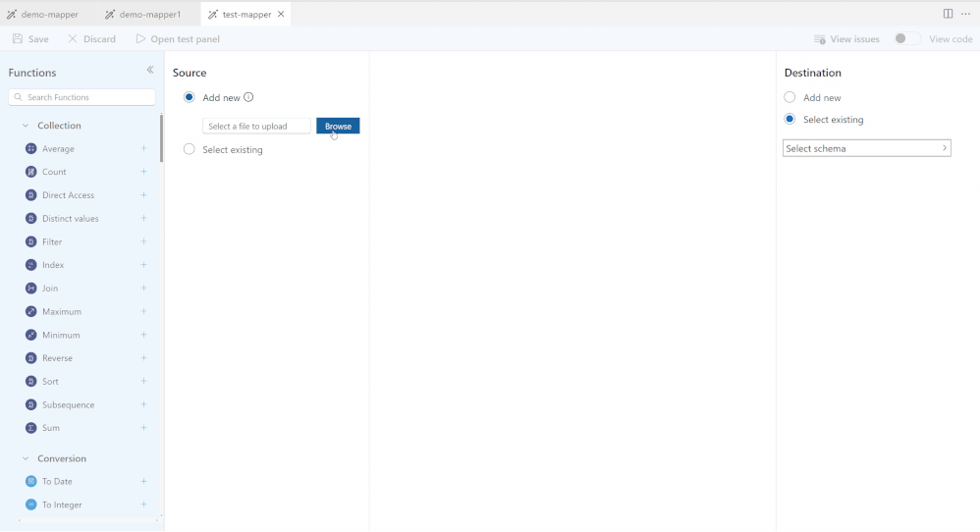Open the split editor layout icon
980x532 pixels.
tap(948, 14)
